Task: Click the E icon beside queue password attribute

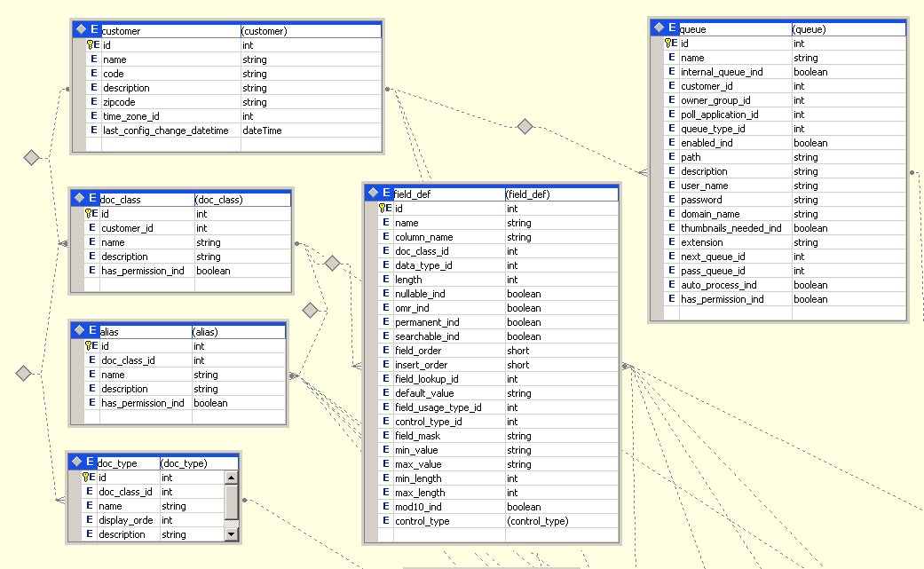Action: [x=671, y=199]
